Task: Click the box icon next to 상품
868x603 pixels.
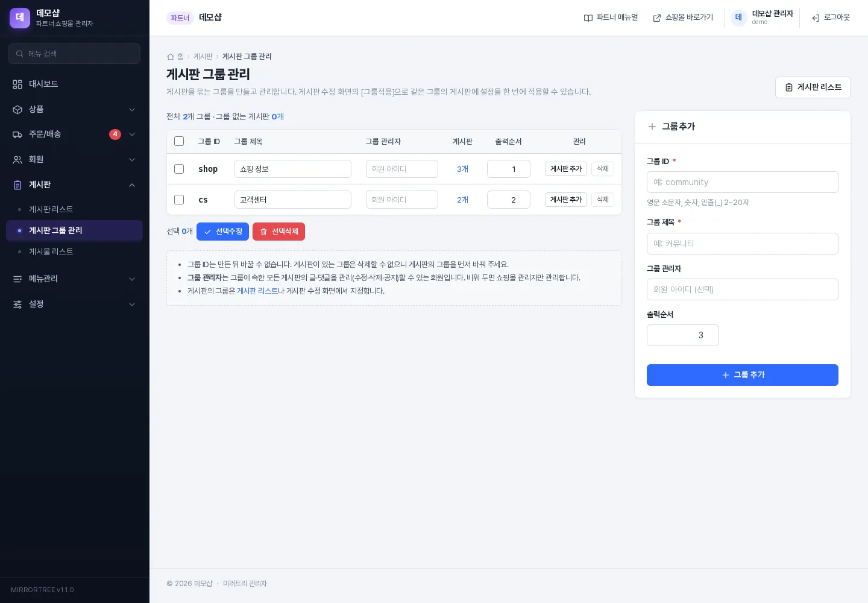Action: (17, 110)
